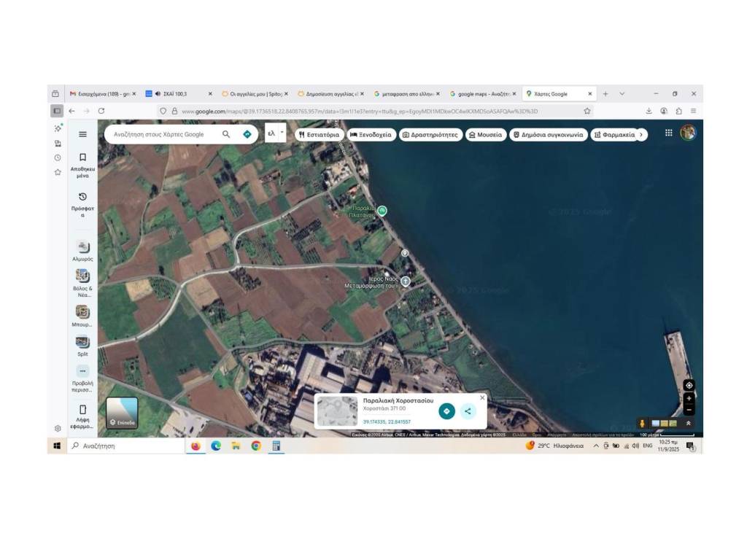Viewport: 747px width, 560px height.
Task: Click the zoom in plus button
Action: coord(689,399)
